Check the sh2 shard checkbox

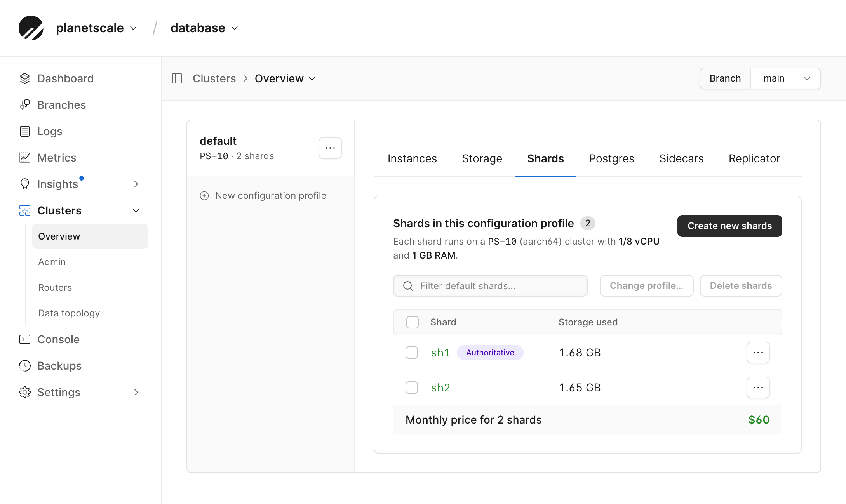[x=412, y=388]
